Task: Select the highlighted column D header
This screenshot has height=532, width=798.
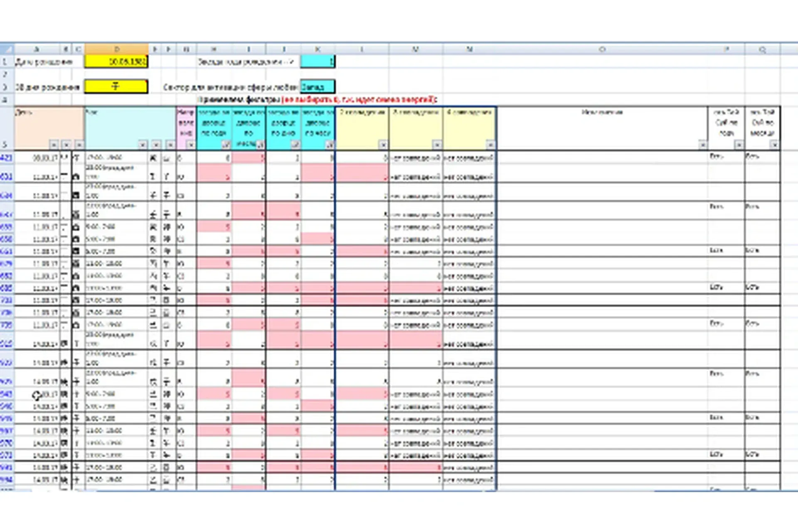Action: click(x=116, y=49)
